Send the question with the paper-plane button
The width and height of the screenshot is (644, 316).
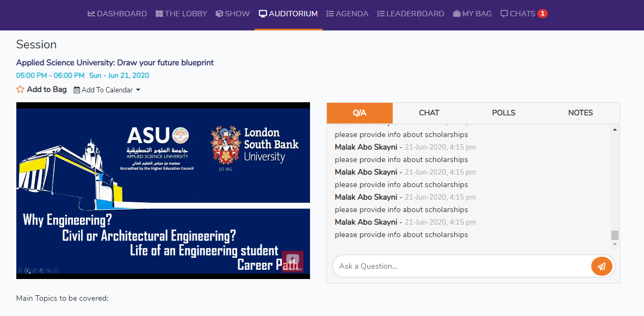tap(602, 266)
